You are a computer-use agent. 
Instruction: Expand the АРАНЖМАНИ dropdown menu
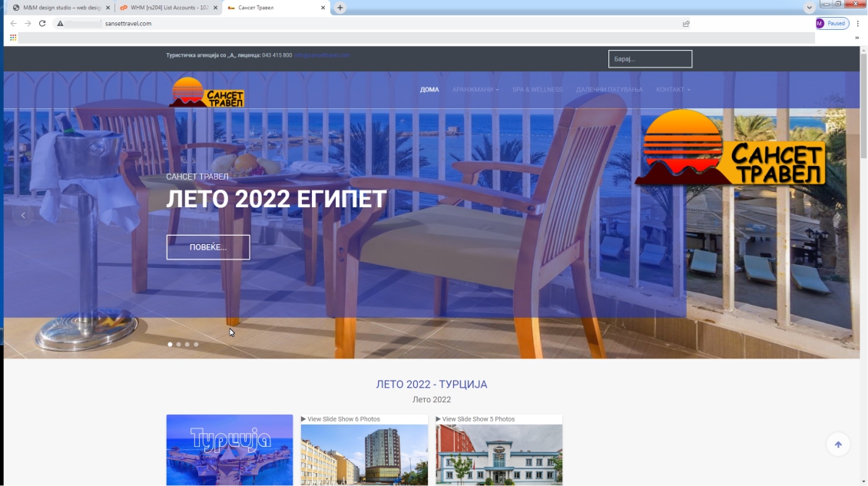coord(475,90)
